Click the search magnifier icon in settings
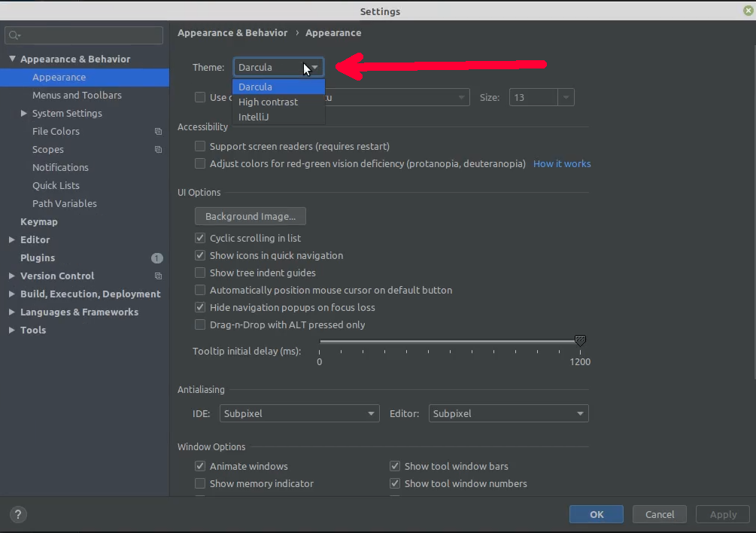 pyautogui.click(x=14, y=35)
